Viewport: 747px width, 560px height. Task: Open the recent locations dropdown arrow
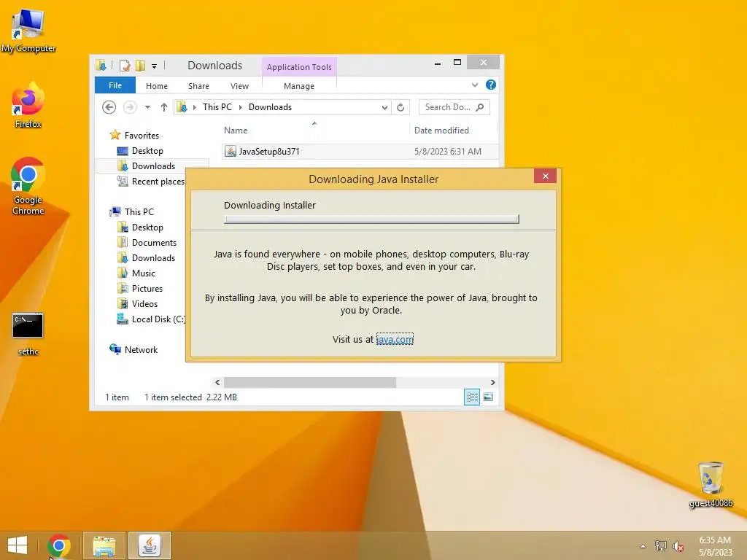click(x=147, y=107)
